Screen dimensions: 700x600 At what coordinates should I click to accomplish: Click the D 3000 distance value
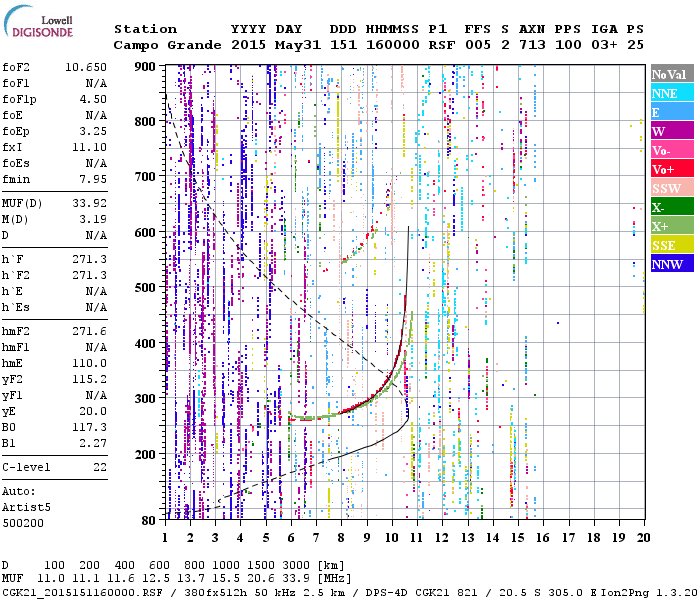[x=296, y=565]
